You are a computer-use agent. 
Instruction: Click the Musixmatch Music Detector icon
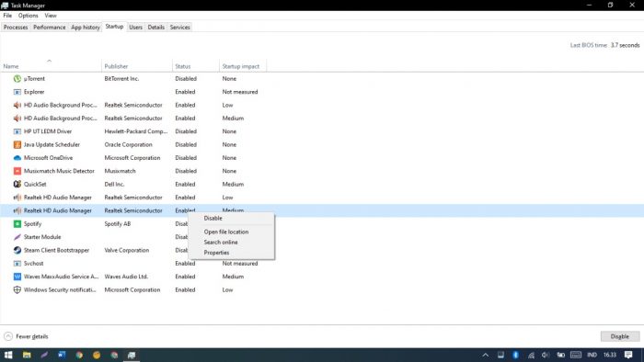coord(17,171)
